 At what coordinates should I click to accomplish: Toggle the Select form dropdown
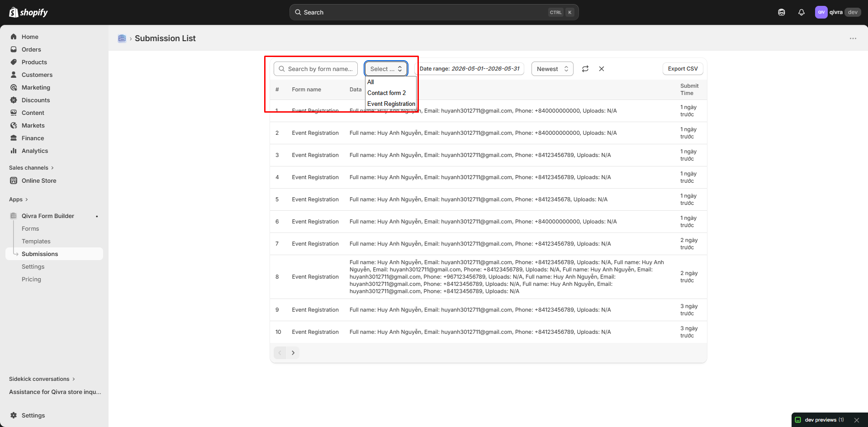(386, 69)
